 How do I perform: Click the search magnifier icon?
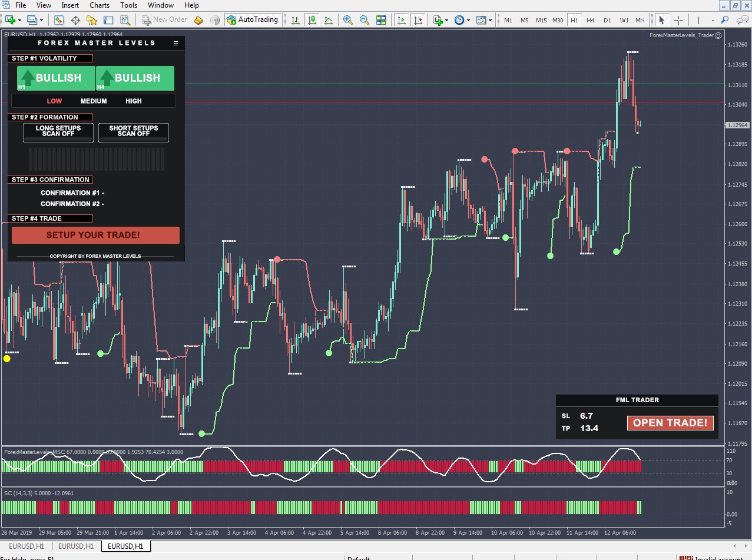tap(725, 19)
